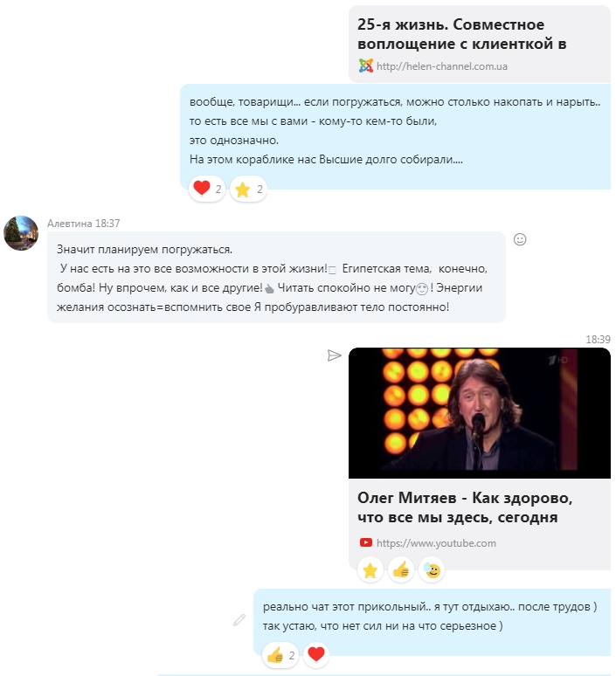The height and width of the screenshot is (676, 616).
Task: Open the helen-channel.com.ua link
Action: 441,66
